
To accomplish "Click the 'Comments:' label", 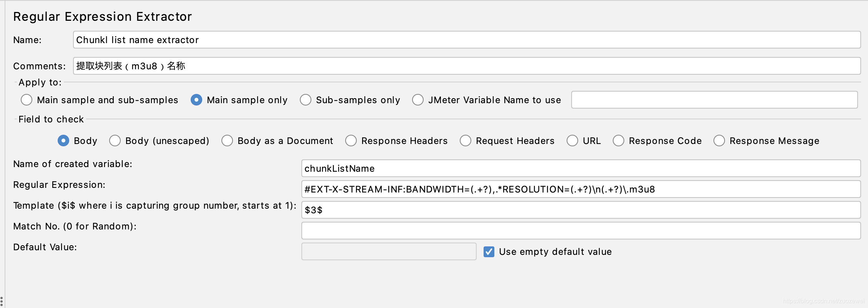I will 40,66.
